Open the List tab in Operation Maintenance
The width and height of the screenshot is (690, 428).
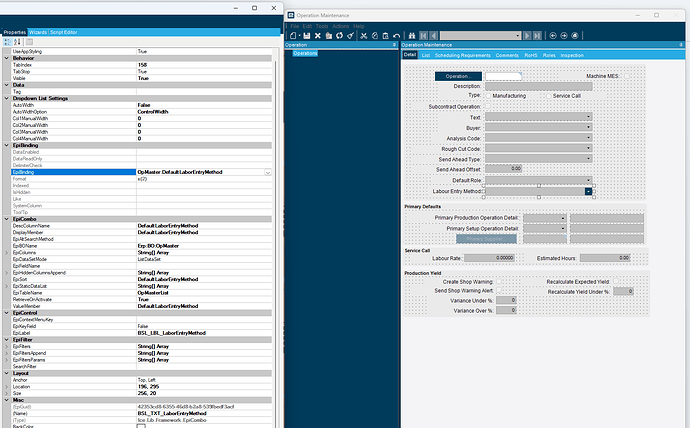tap(426, 55)
